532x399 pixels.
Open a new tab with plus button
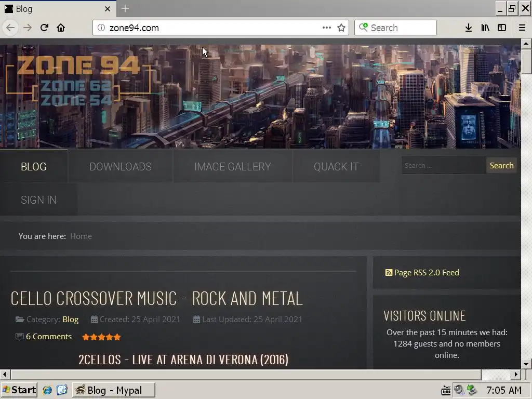click(x=125, y=8)
